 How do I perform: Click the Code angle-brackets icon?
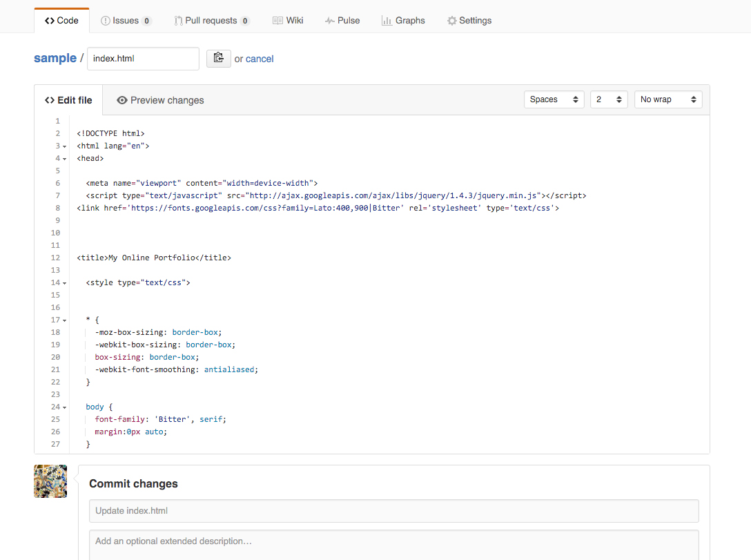pos(49,21)
